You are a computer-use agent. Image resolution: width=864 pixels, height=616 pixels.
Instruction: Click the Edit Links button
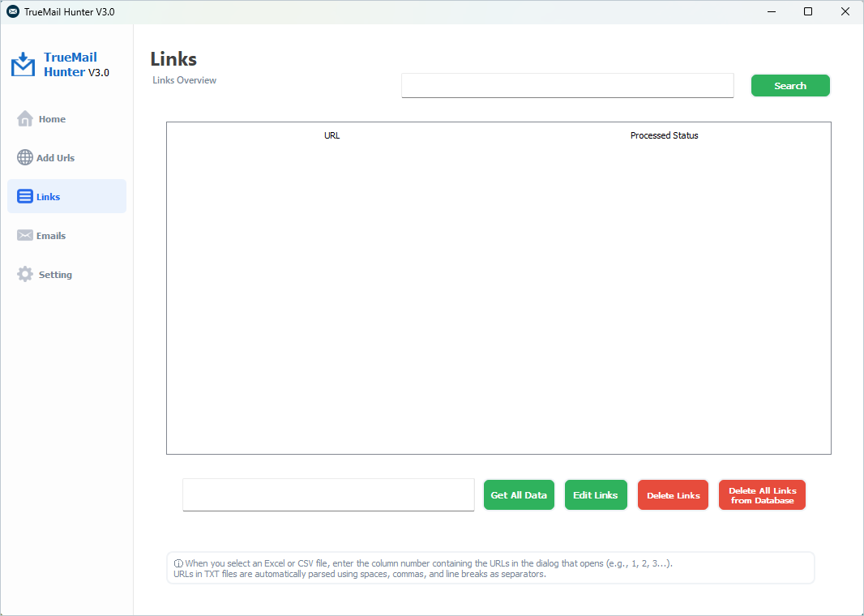(596, 494)
